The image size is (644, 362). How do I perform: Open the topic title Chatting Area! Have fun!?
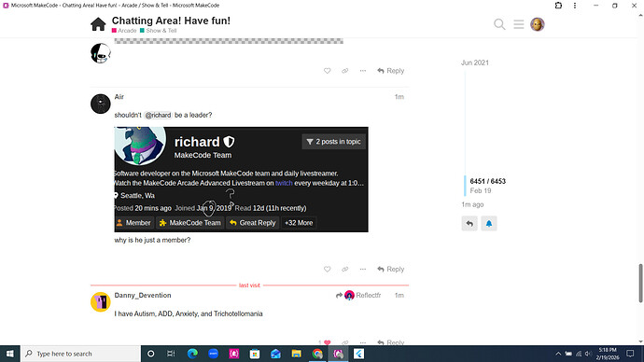(171, 21)
